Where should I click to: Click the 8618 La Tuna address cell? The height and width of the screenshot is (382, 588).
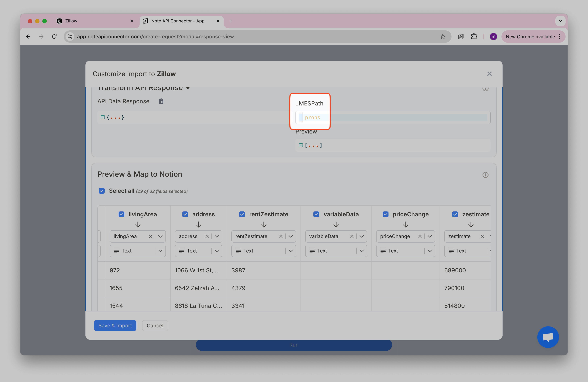pos(198,305)
